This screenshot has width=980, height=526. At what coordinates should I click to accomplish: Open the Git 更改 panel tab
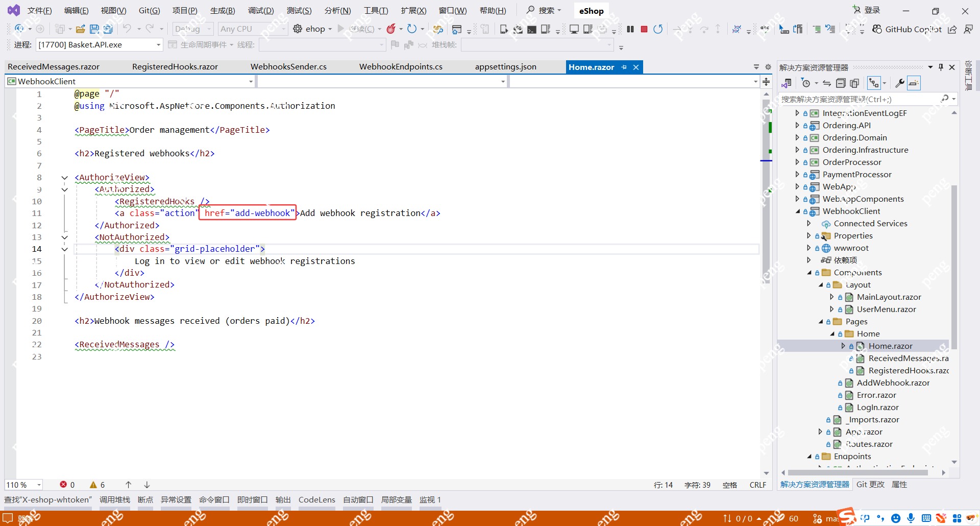click(x=870, y=485)
